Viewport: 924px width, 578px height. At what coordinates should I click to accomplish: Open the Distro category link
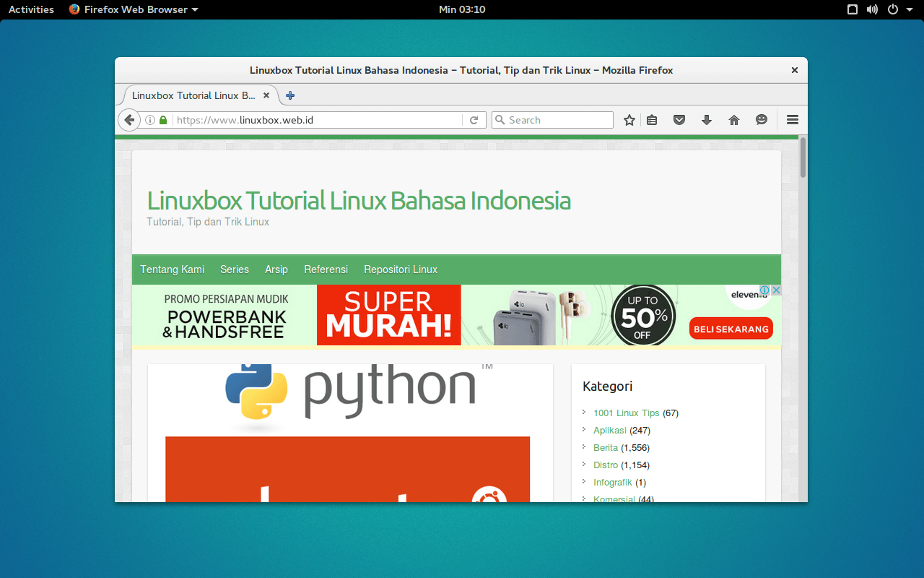(606, 465)
